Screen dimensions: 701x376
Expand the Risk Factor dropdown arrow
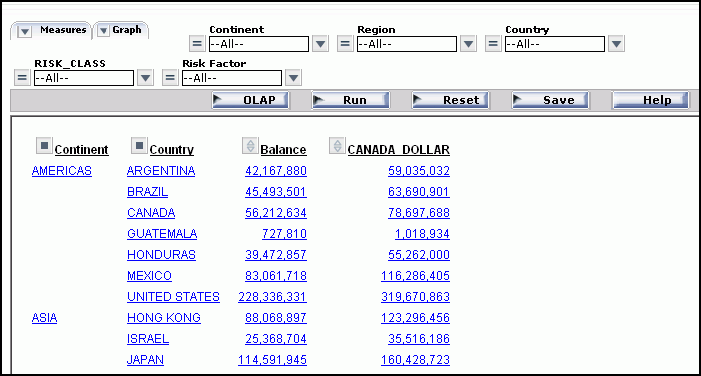pyautogui.click(x=293, y=78)
